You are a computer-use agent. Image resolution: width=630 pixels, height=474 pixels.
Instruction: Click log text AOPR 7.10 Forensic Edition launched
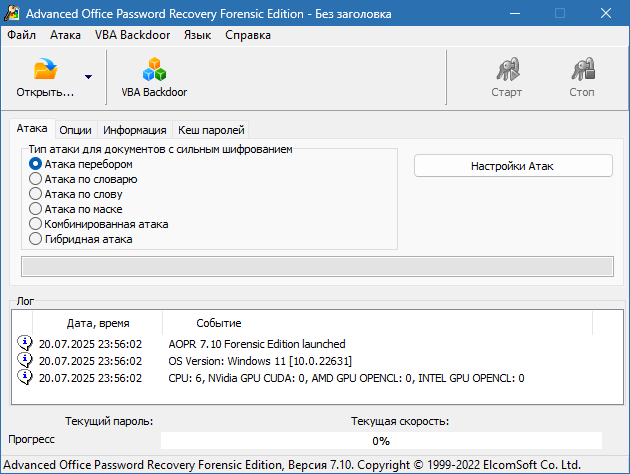(257, 344)
